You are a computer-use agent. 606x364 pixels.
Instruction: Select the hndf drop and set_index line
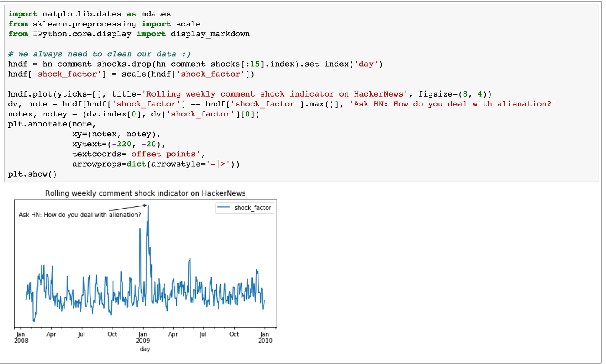coord(147,64)
